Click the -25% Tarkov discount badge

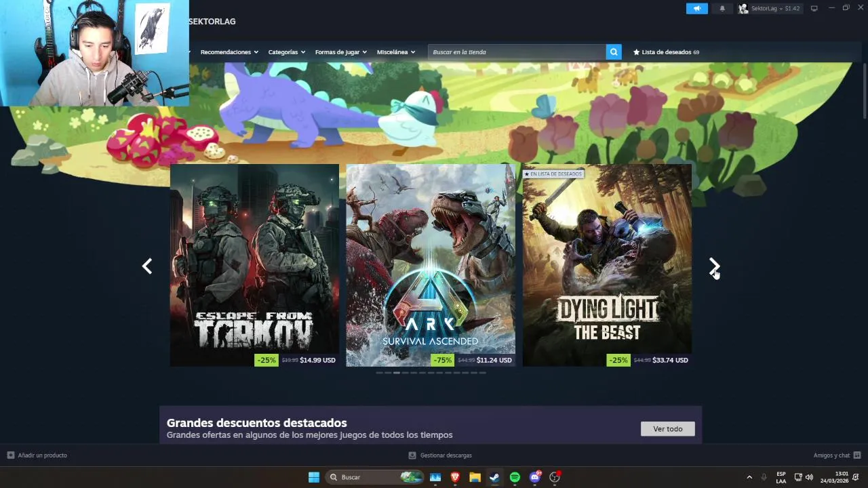tap(267, 360)
